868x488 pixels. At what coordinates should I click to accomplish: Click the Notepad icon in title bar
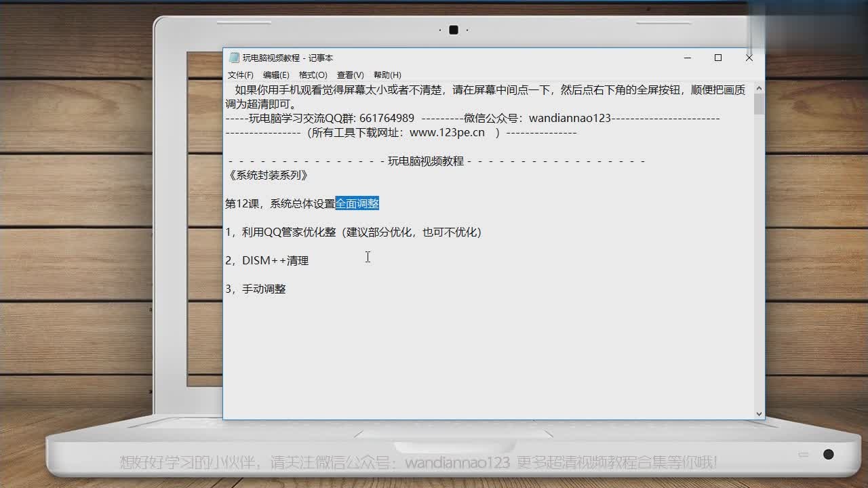tap(234, 58)
